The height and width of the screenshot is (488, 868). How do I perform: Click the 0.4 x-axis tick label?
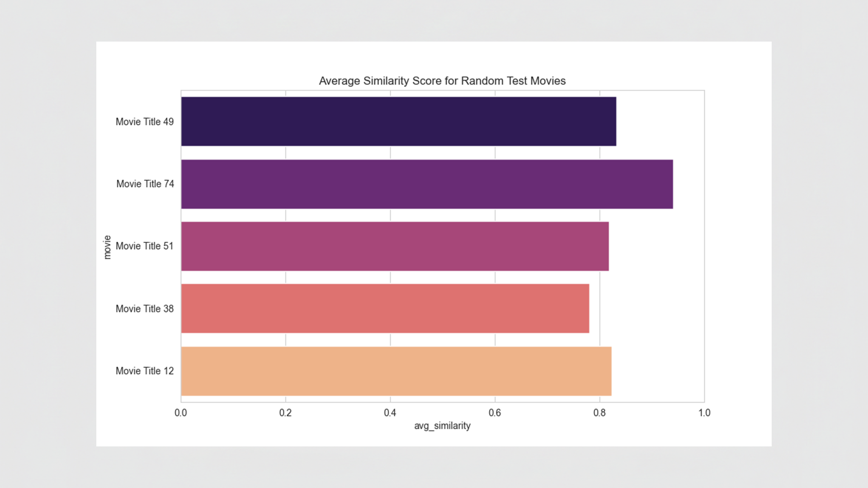(390, 413)
